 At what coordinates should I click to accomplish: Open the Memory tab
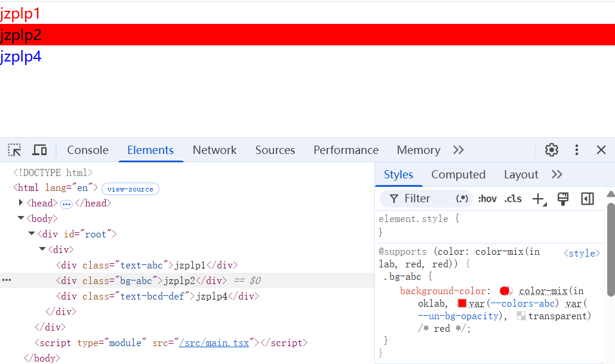[x=419, y=150]
